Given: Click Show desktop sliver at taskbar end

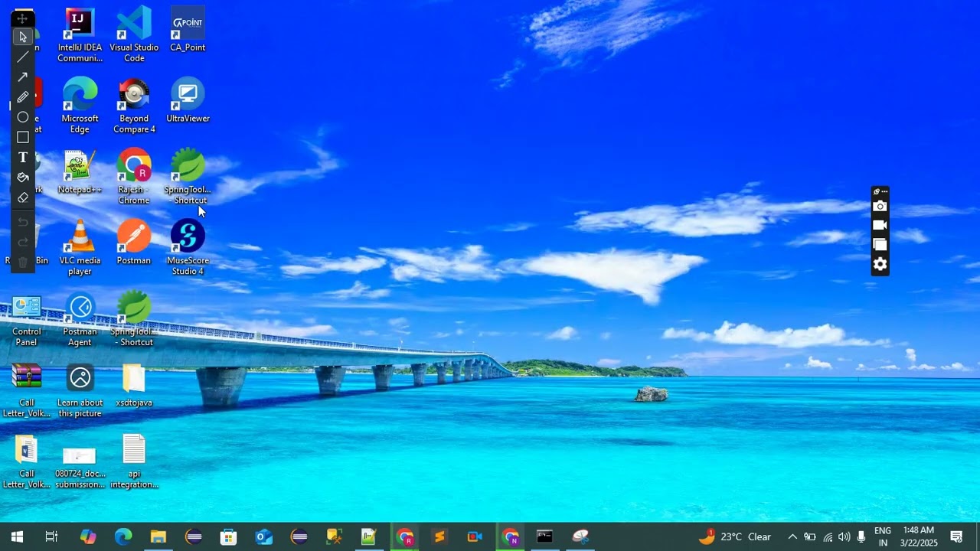Looking at the screenshot, I should pyautogui.click(x=978, y=536).
